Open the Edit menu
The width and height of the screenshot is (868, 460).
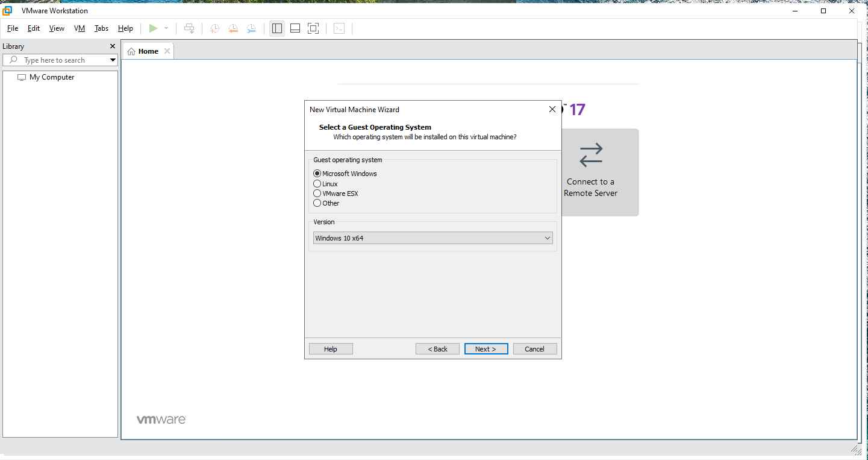pos(34,28)
